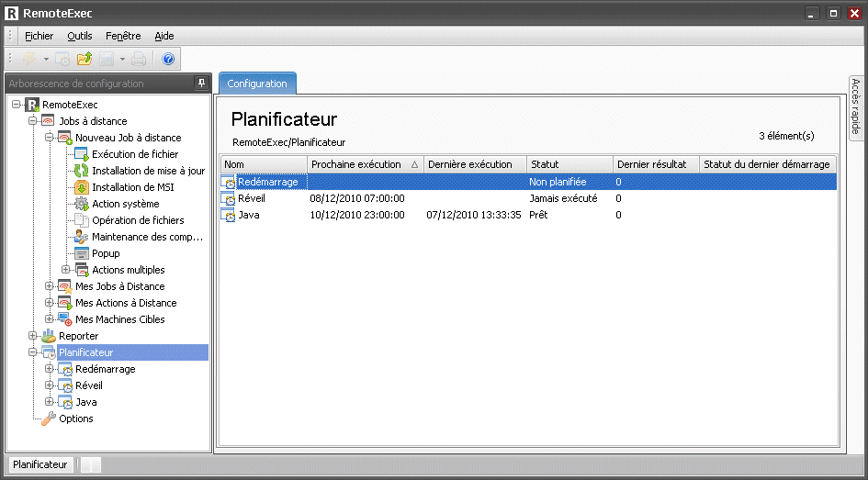
Task: Open the Accès rapide side tab
Action: pos(856,106)
